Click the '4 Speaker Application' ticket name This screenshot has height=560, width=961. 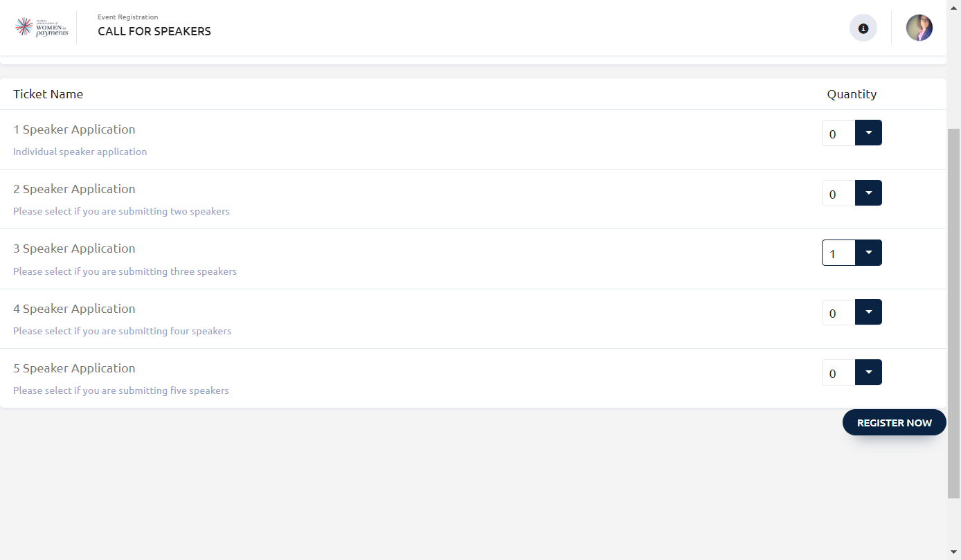tap(74, 309)
